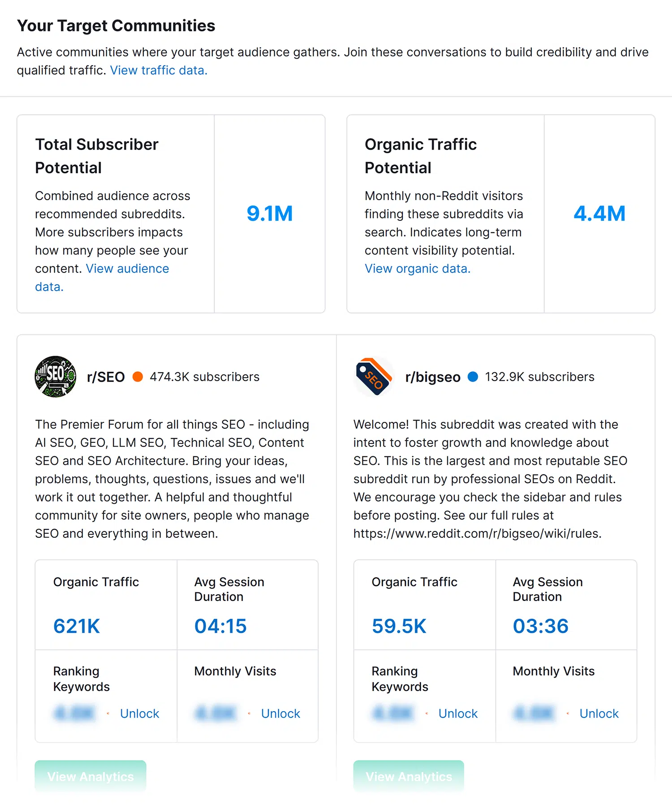
Task: Click blurred Monthly Visits value for r/bigseo
Action: (x=534, y=713)
